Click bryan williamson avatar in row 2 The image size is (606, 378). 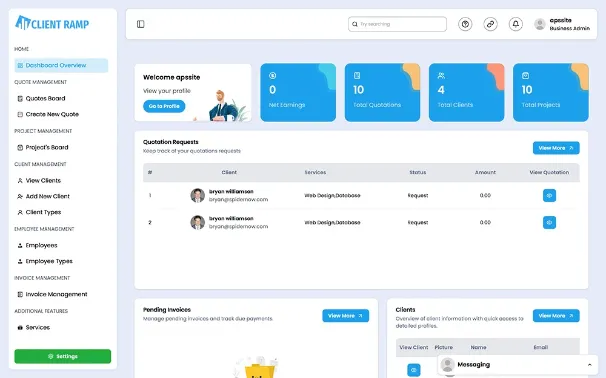(x=197, y=223)
